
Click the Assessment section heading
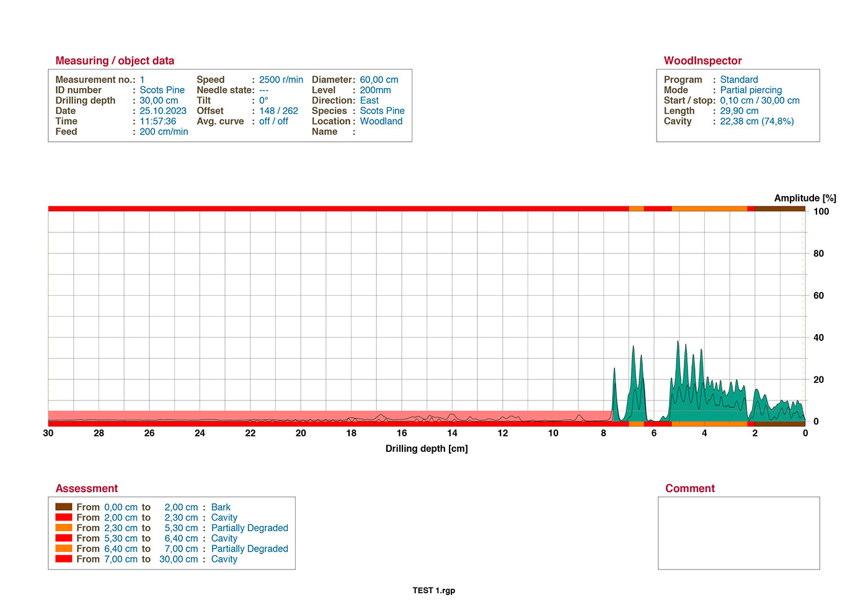point(86,488)
